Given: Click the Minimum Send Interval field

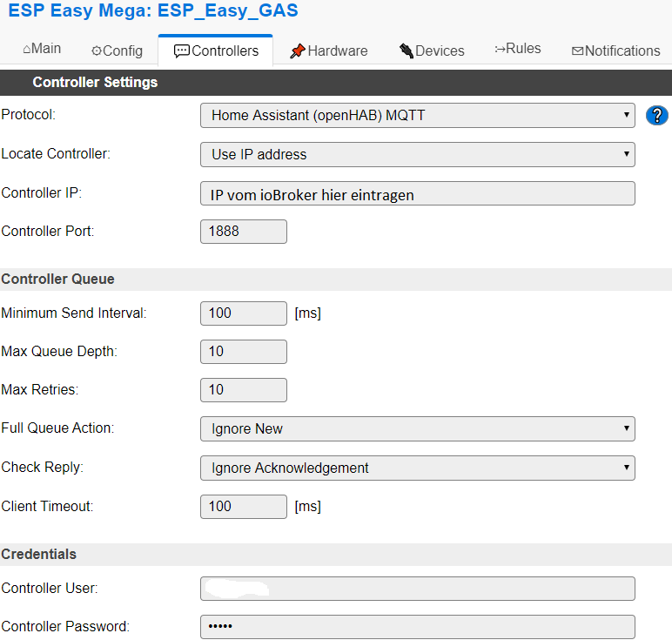Looking at the screenshot, I should click(243, 313).
